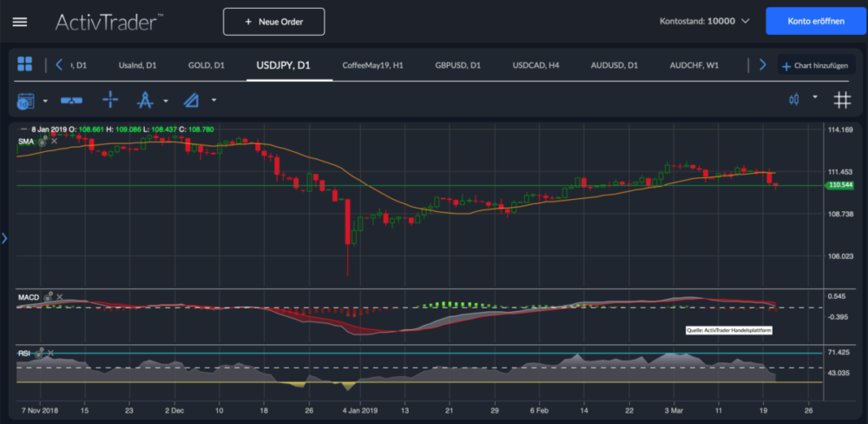
Task: Click the RSI indicator label
Action: click(x=24, y=353)
